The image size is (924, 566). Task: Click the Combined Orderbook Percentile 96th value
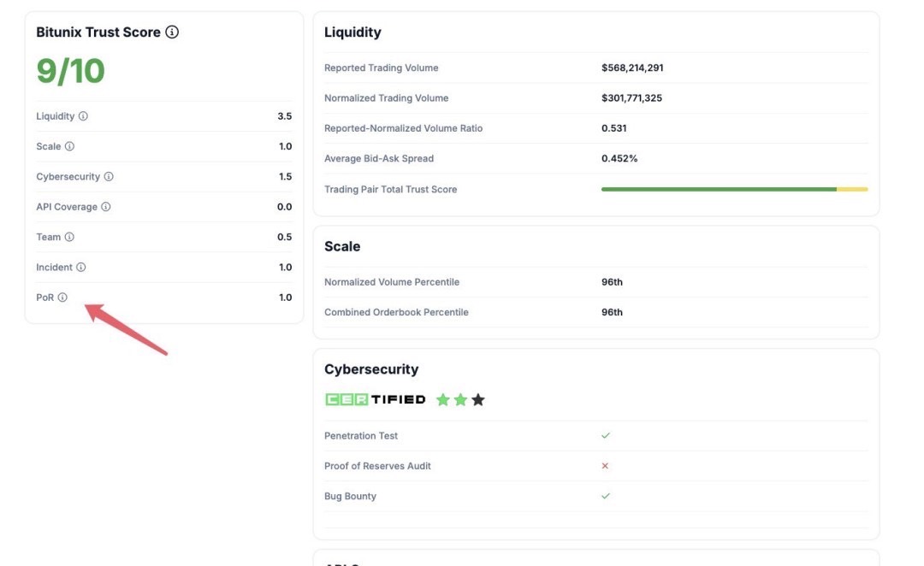click(x=612, y=312)
